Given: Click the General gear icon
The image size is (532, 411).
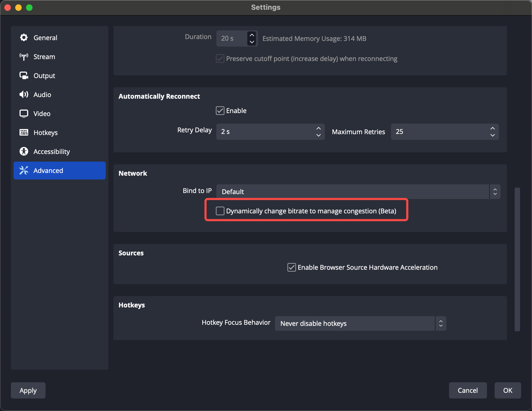Looking at the screenshot, I should 24,38.
